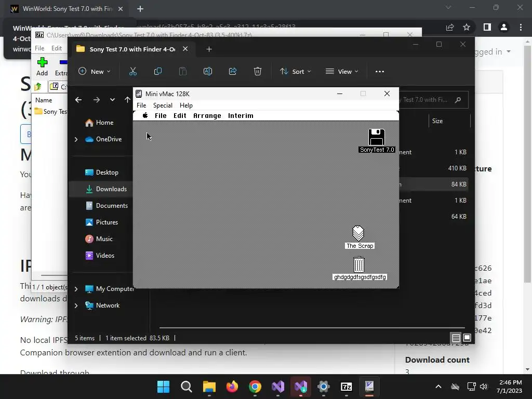
Task: Open the See more ellipsis in Explorer
Action: click(380, 72)
